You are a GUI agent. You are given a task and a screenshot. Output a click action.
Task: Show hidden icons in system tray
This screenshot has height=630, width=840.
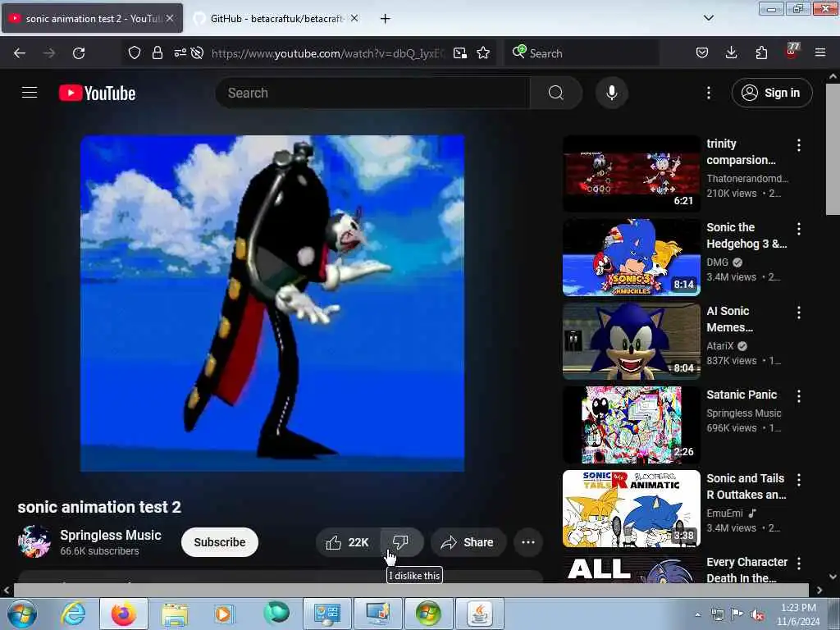click(697, 614)
